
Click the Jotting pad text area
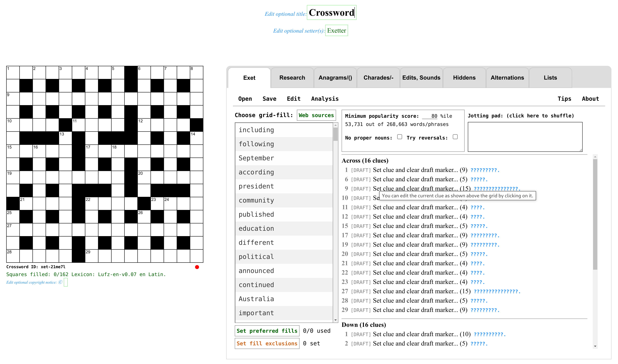[x=525, y=137]
